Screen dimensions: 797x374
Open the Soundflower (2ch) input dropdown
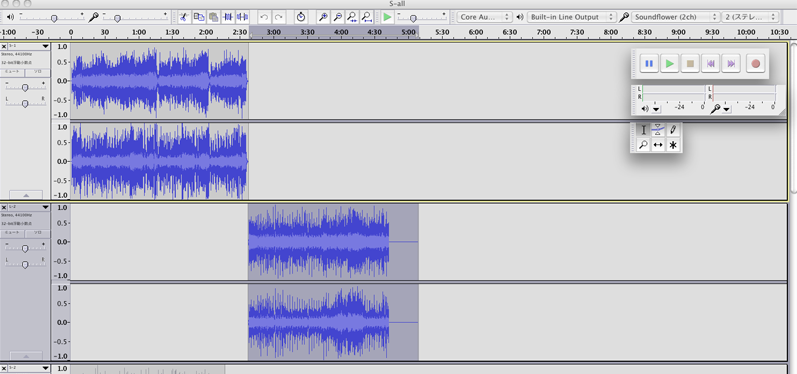676,17
